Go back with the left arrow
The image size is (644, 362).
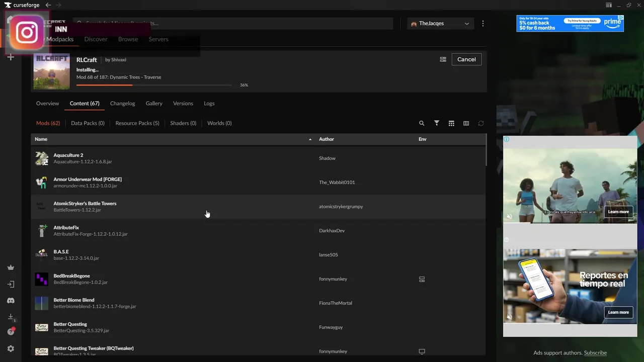[x=48, y=5]
